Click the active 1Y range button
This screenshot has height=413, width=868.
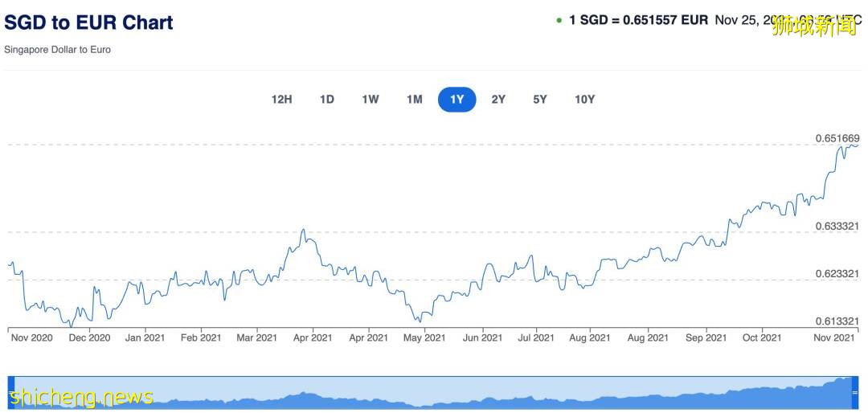(x=457, y=100)
